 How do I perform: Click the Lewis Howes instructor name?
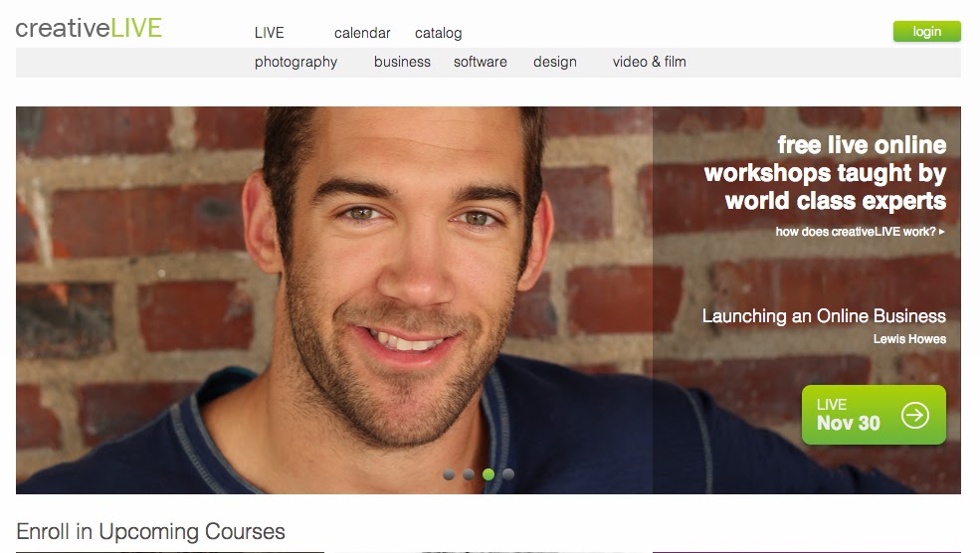[x=909, y=339]
